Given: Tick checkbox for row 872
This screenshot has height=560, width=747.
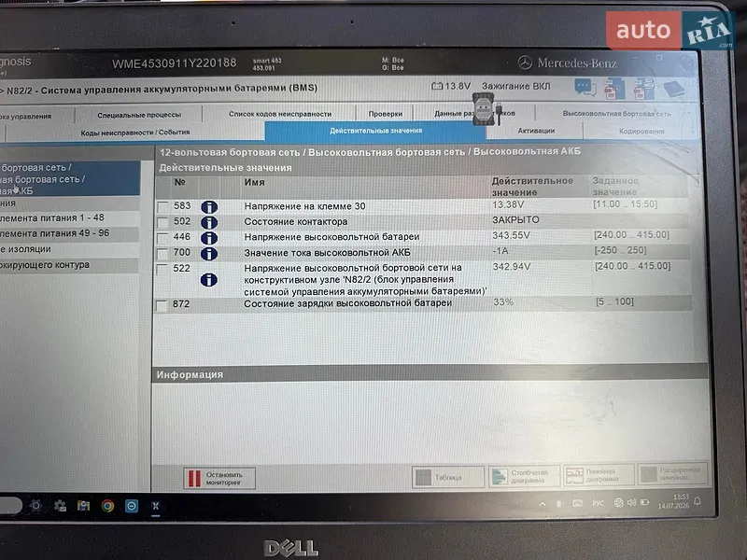Looking at the screenshot, I should 162,306.
